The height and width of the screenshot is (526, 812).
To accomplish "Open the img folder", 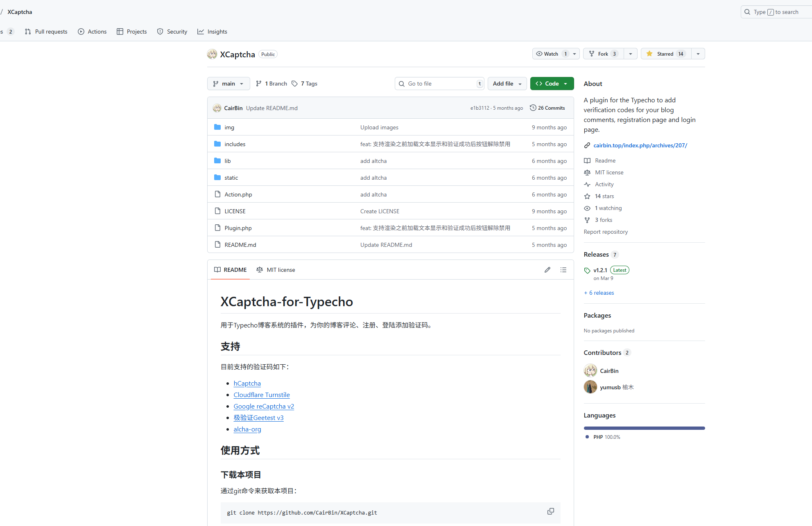I will click(229, 127).
